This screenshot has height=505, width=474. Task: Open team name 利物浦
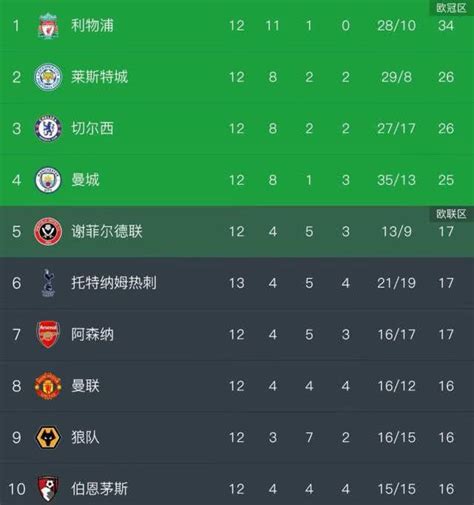pyautogui.click(x=92, y=25)
